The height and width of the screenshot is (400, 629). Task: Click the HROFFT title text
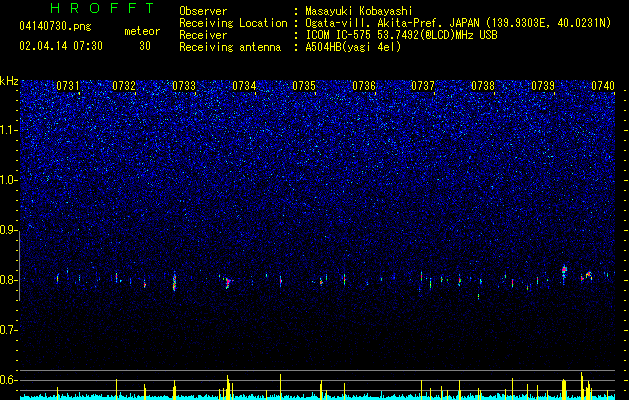tap(103, 8)
